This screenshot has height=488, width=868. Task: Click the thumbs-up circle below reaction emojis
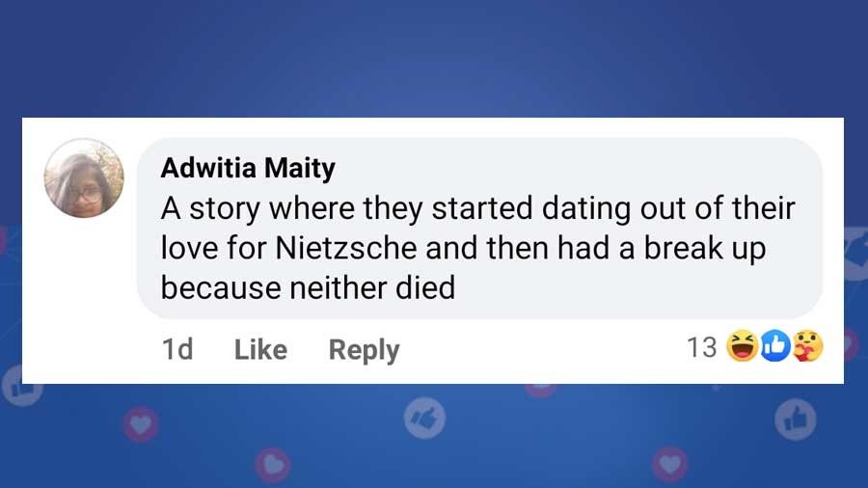click(x=796, y=420)
